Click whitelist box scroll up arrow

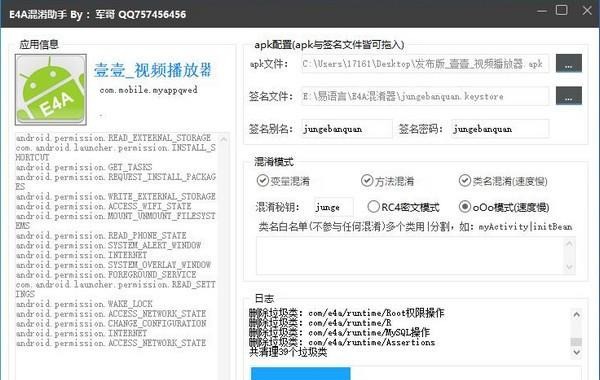(569, 244)
